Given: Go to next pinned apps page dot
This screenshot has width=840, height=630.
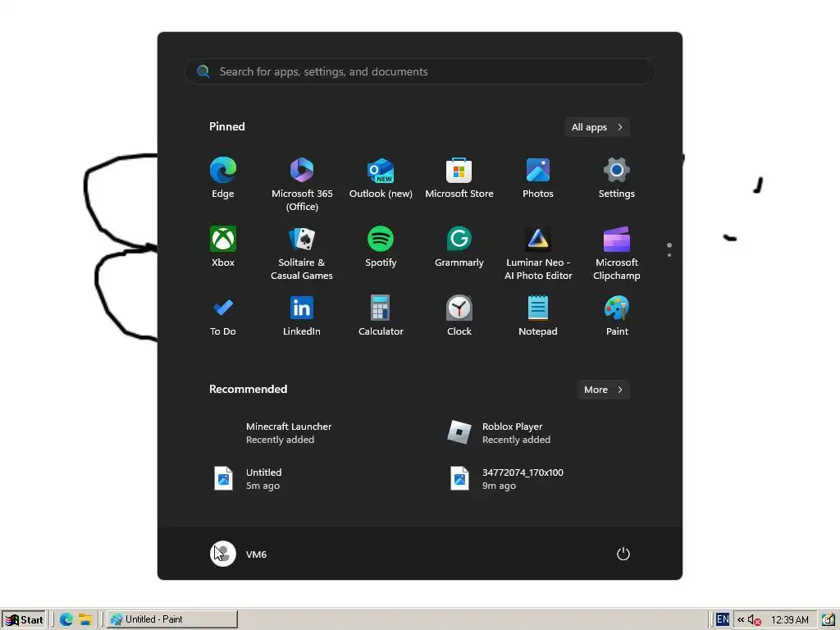Looking at the screenshot, I should pyautogui.click(x=669, y=255).
